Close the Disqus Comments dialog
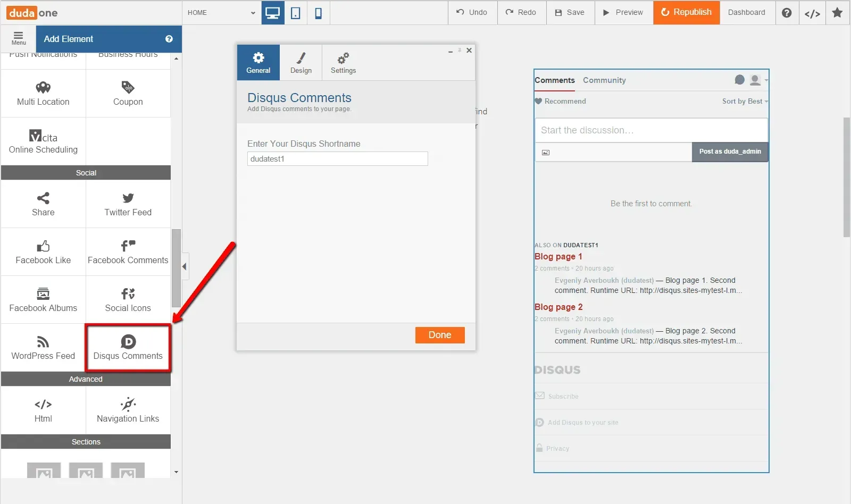This screenshot has height=504, width=851. click(x=469, y=51)
